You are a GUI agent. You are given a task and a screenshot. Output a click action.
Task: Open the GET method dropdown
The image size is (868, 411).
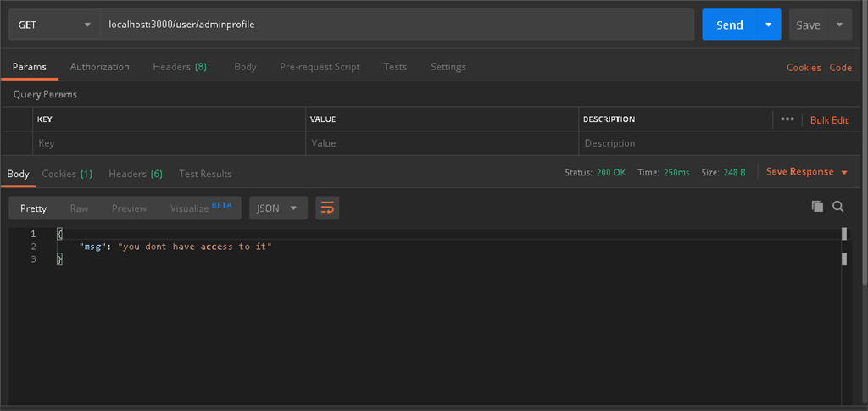(54, 25)
